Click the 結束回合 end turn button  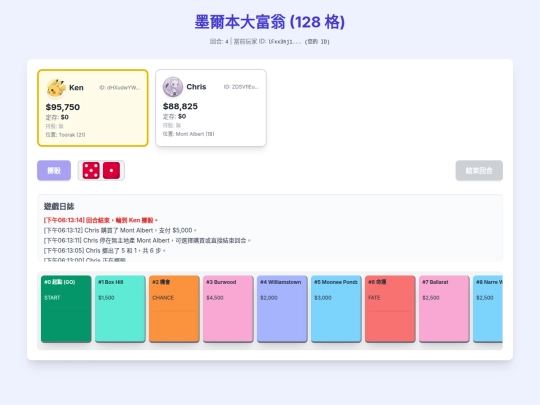tap(479, 170)
